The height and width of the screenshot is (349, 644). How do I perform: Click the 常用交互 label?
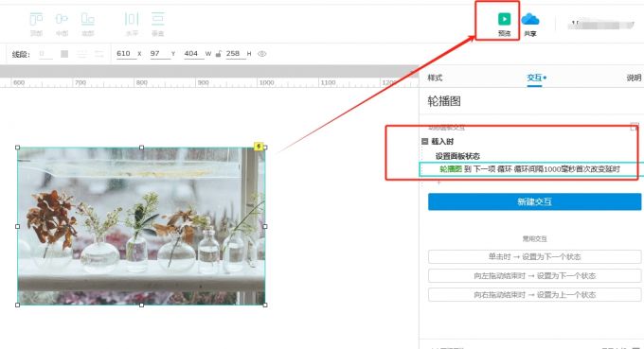[x=534, y=238]
